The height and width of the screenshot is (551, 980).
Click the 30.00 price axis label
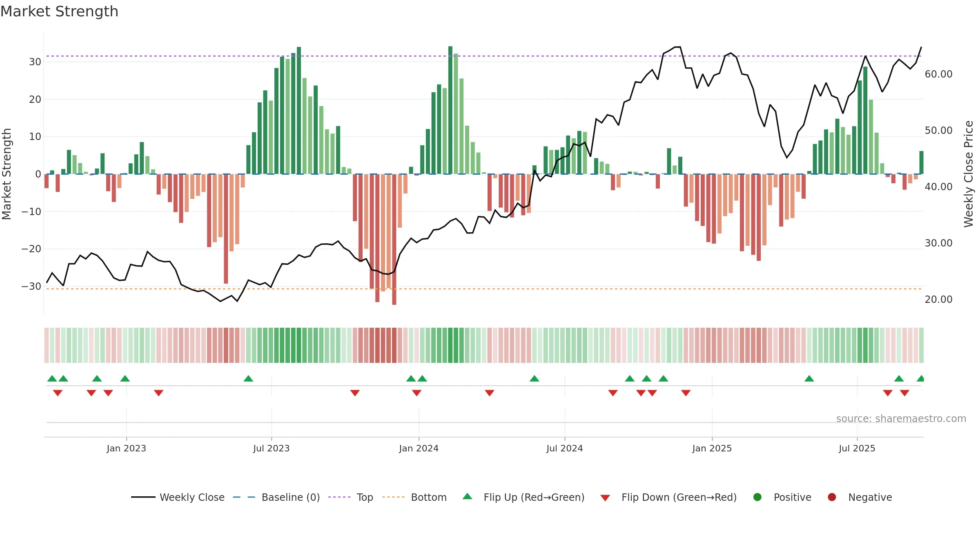[x=938, y=243]
